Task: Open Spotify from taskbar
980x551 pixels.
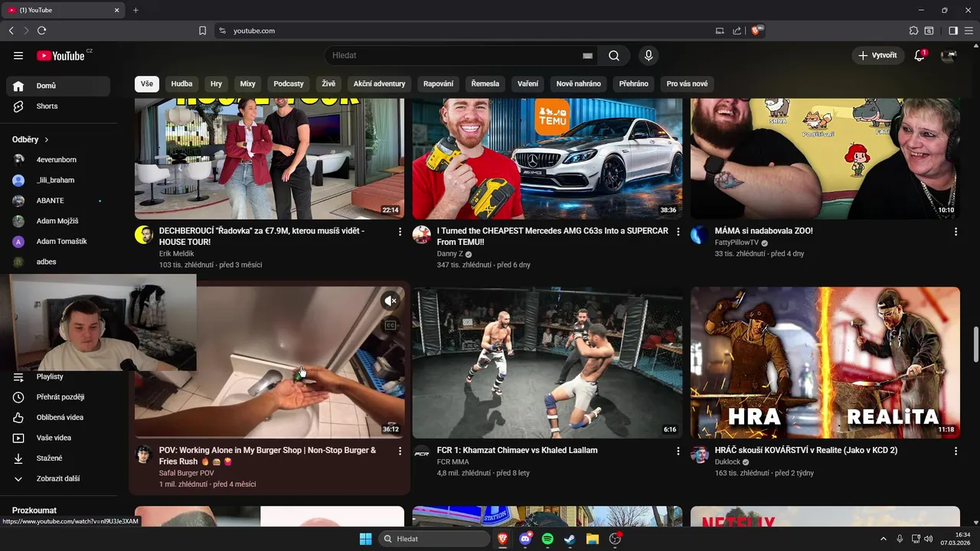Action: [x=547, y=539]
